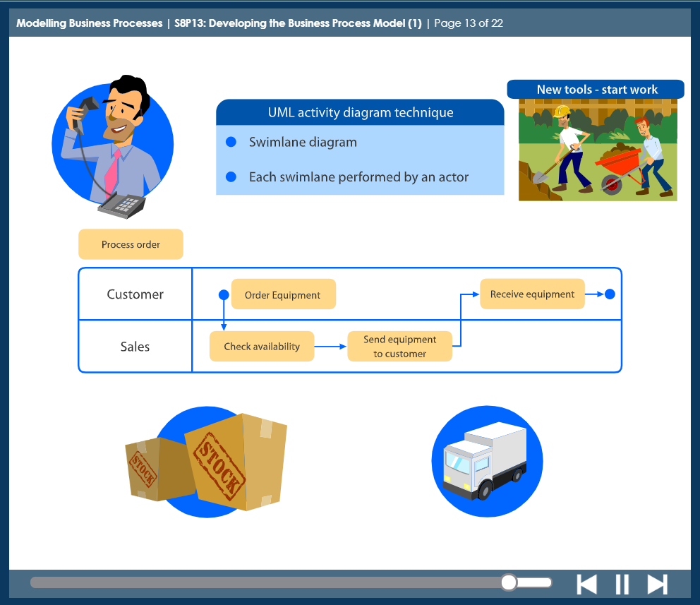The width and height of the screenshot is (700, 605).
Task: Click the Customer swimlane label
Action: 135,294
